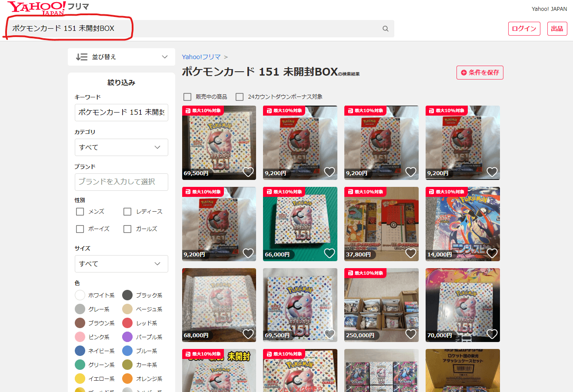Click heart icon on 66,000円 listing
This screenshot has height=392, width=573.
pos(330,253)
